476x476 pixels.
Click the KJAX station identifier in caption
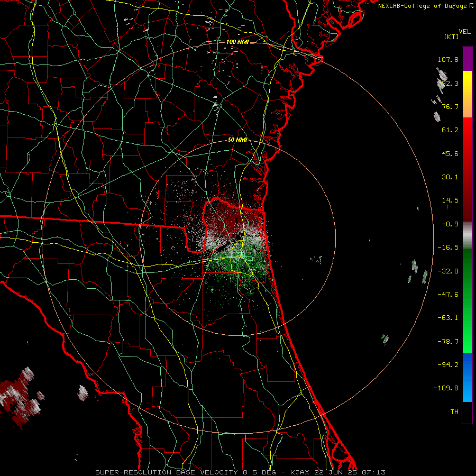pyautogui.click(x=300, y=472)
